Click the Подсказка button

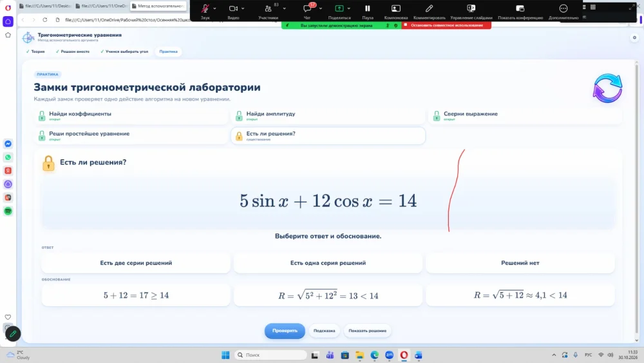(x=324, y=331)
